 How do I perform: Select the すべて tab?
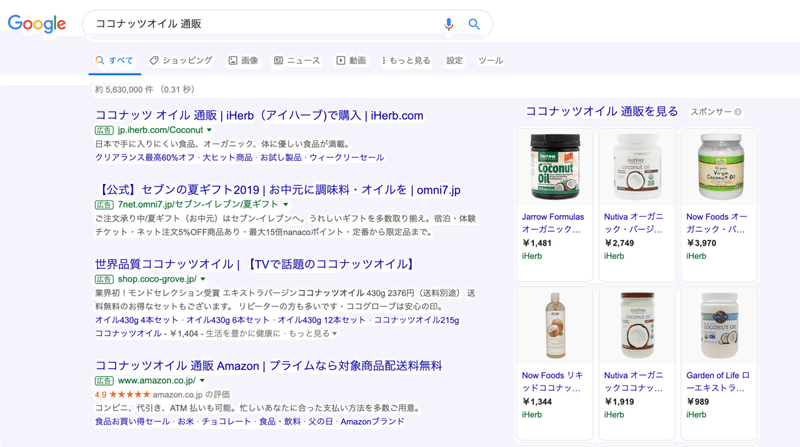click(x=114, y=60)
